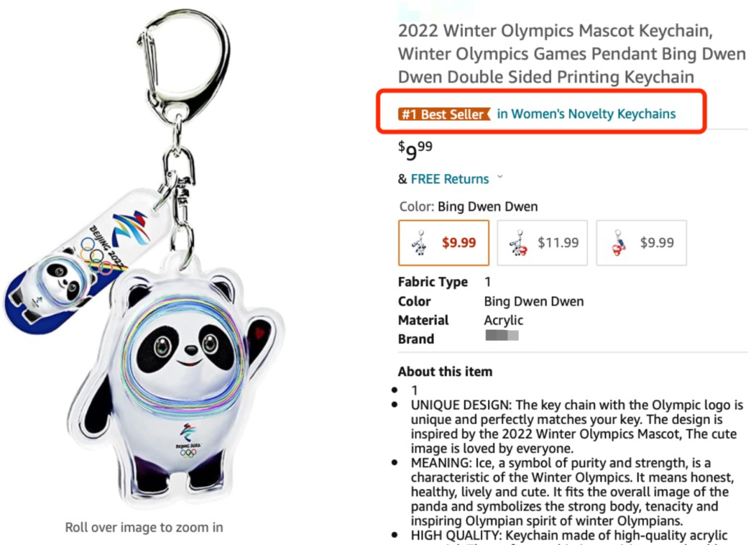Click the Acrylic material value

pyautogui.click(x=503, y=320)
